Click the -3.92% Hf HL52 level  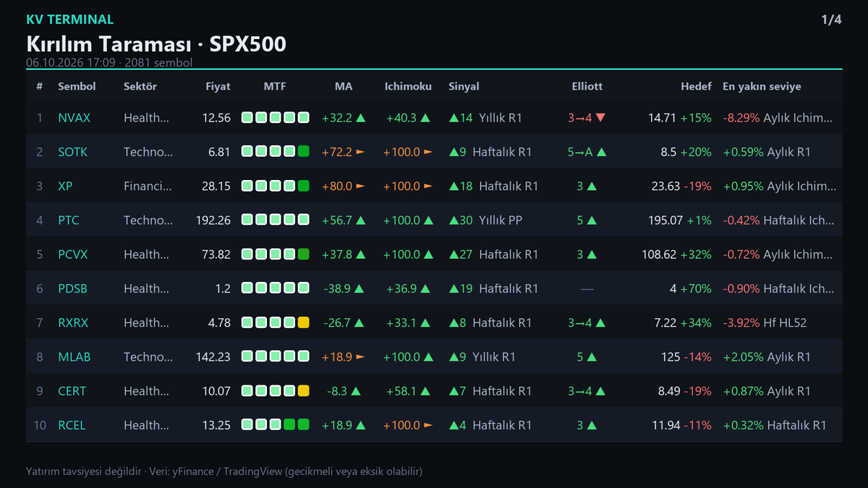click(x=765, y=323)
